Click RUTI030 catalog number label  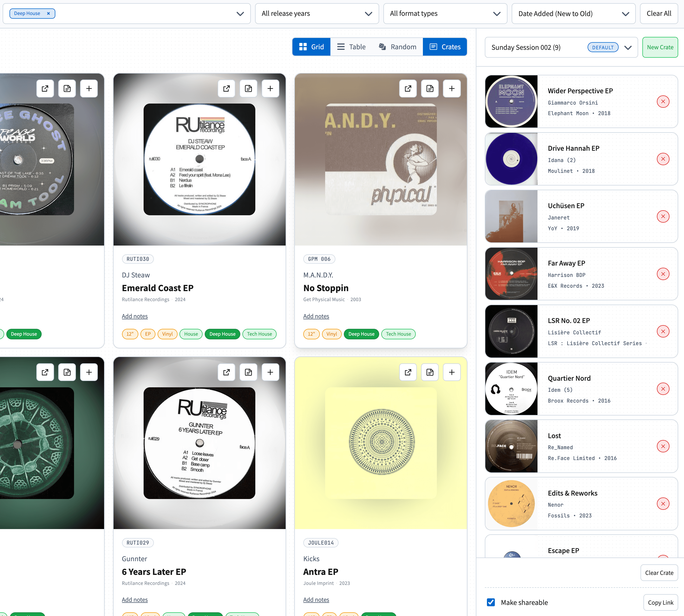point(138,259)
